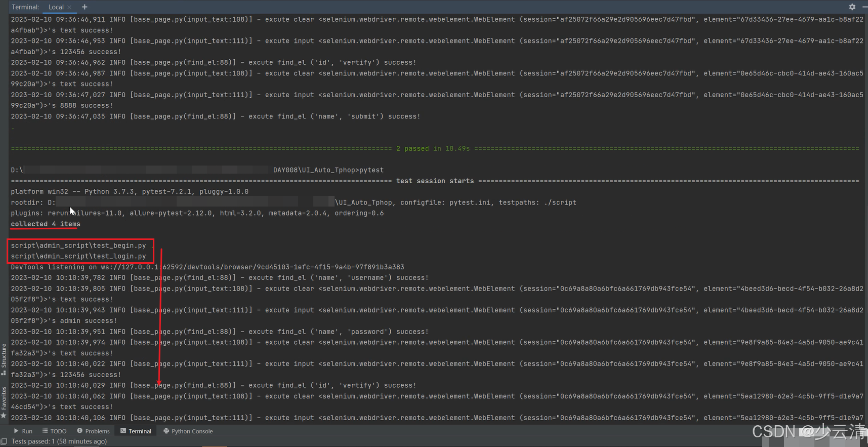Viewport: 868px width, 447px height.
Task: Click the "'s admin success!" output line
Action: (64, 320)
